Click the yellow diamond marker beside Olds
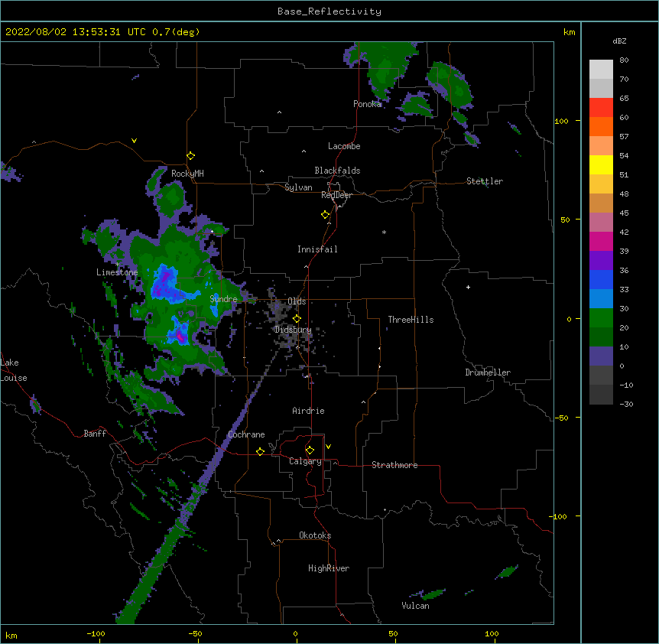 click(297, 319)
